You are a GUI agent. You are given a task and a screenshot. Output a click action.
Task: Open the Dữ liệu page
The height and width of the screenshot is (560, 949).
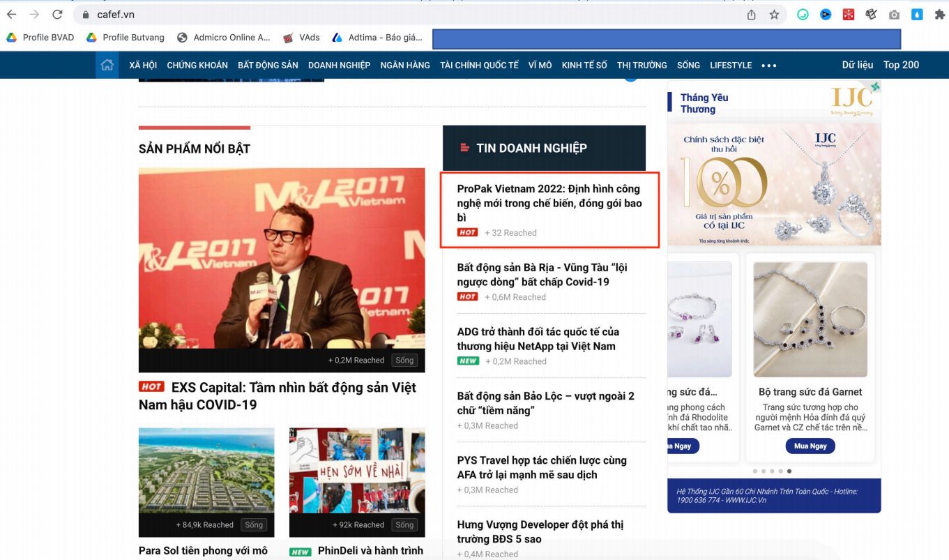click(858, 65)
